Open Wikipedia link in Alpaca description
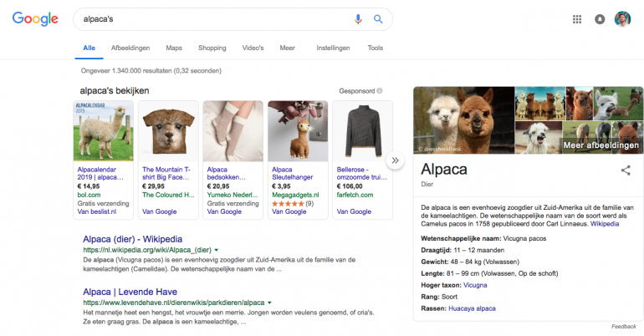Viewport: 644px width, 336px height. tap(605, 224)
